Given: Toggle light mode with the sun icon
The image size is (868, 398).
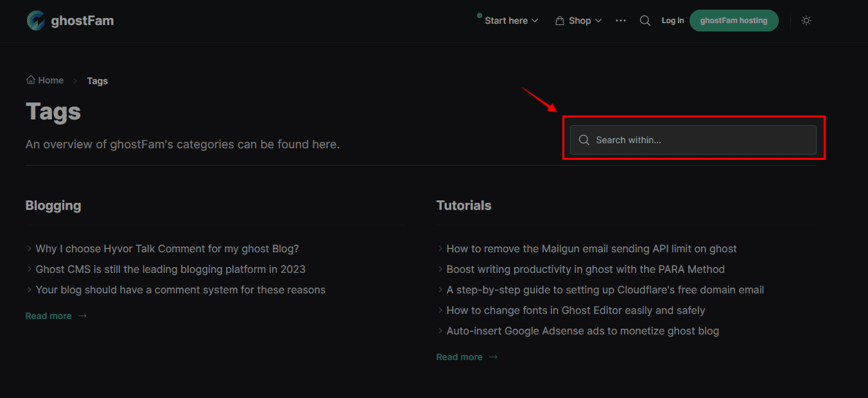Looking at the screenshot, I should [x=806, y=20].
